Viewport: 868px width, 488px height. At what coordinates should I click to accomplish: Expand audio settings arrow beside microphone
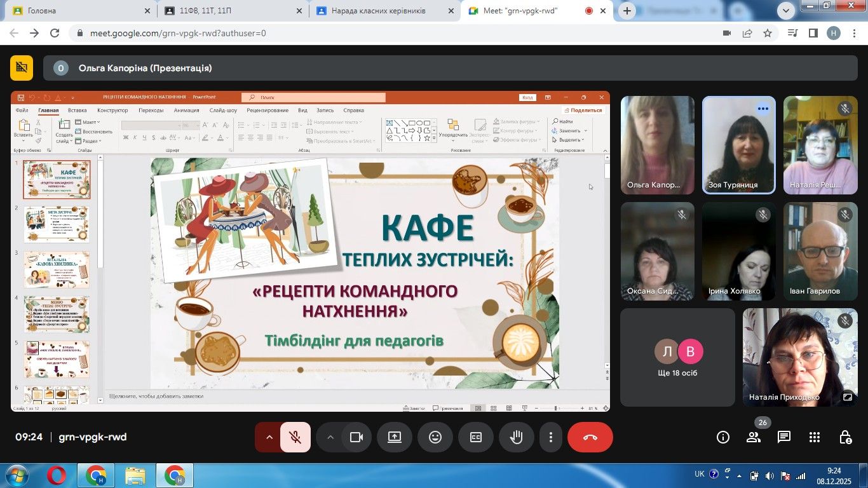(269, 437)
